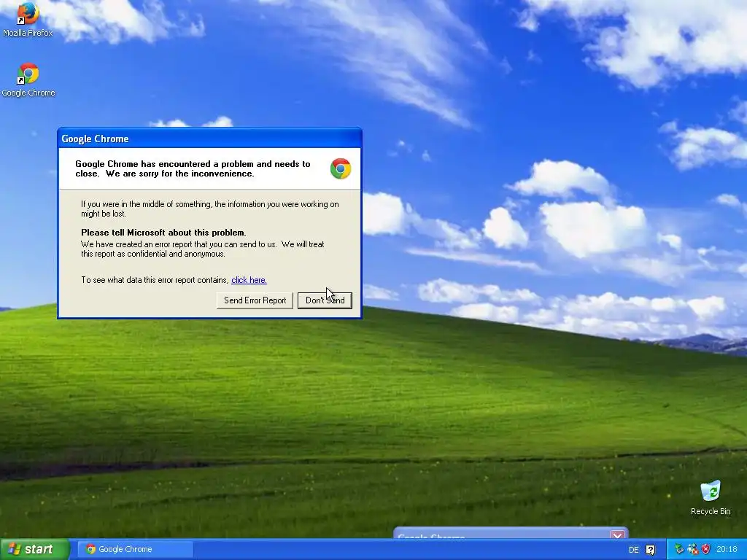Click the Chrome logo in the error dialog

point(341,168)
